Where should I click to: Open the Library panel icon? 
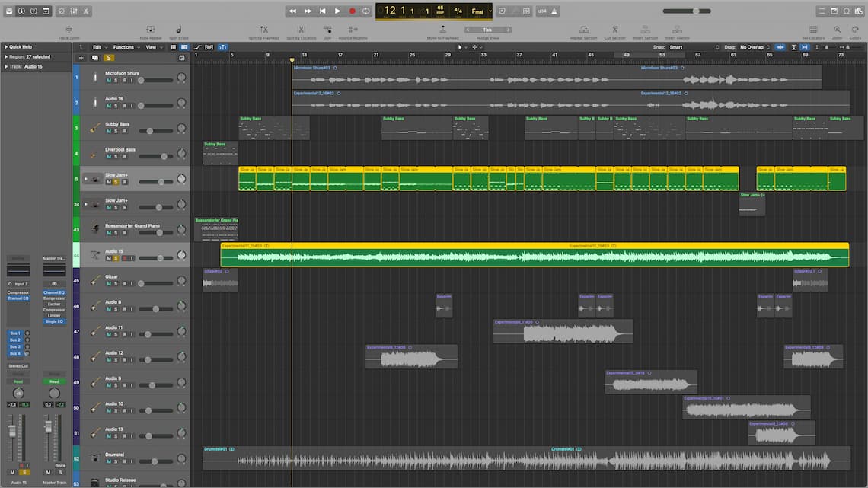pyautogui.click(x=9, y=11)
